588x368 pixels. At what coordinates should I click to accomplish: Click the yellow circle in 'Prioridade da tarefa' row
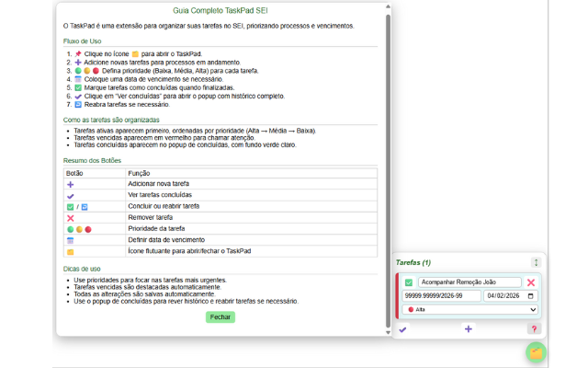coord(79,229)
